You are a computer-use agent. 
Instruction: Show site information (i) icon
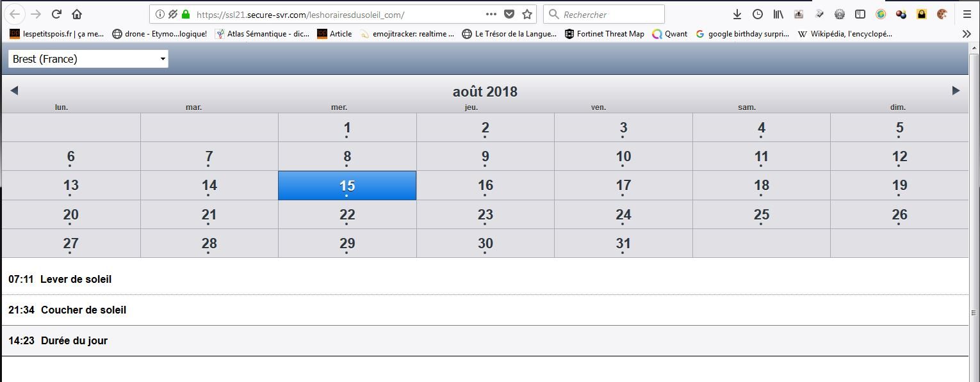click(x=160, y=14)
